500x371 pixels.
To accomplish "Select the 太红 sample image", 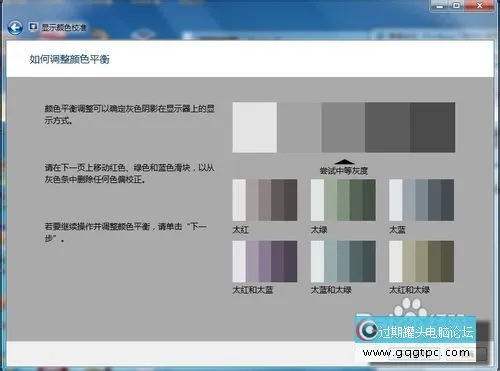I will point(265,200).
